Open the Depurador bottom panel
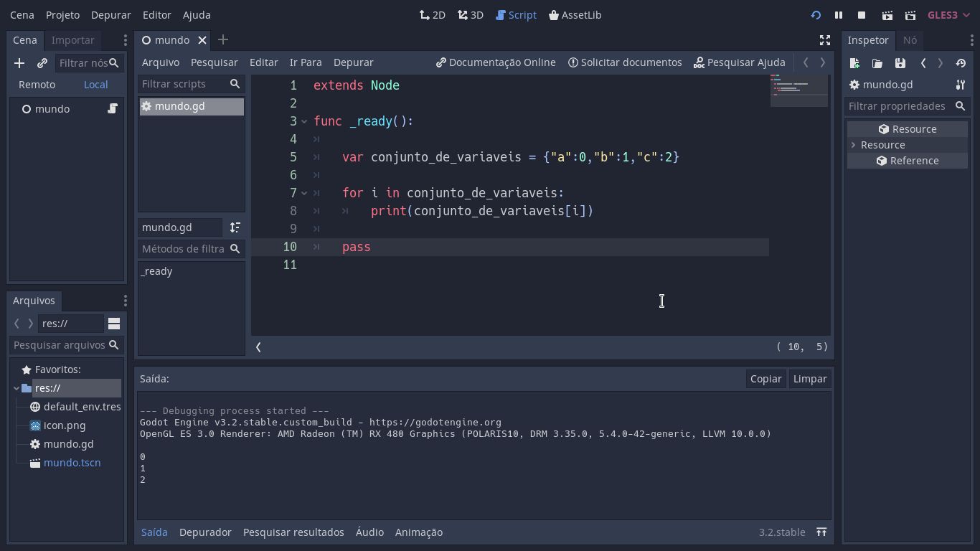Image resolution: width=980 pixels, height=551 pixels. tap(205, 532)
